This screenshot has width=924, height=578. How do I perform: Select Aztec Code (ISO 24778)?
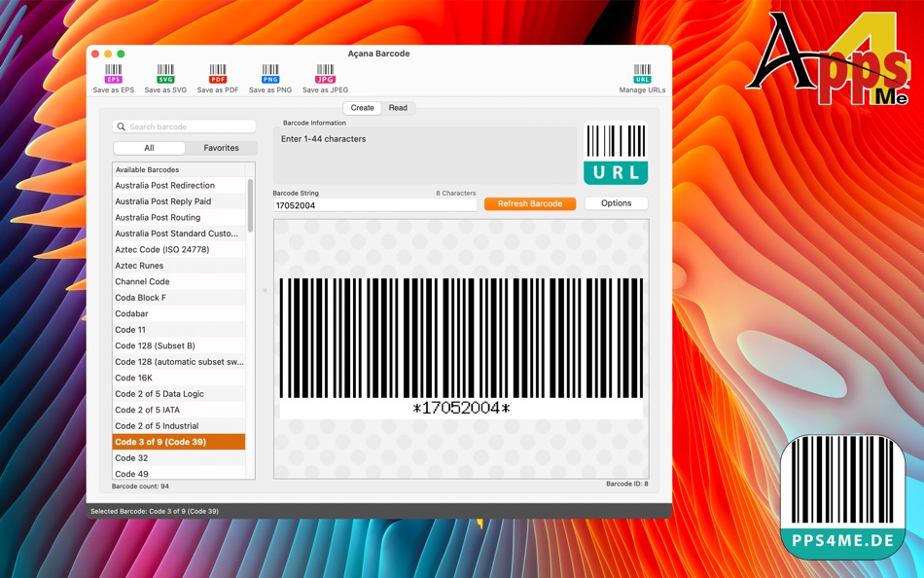(x=179, y=249)
